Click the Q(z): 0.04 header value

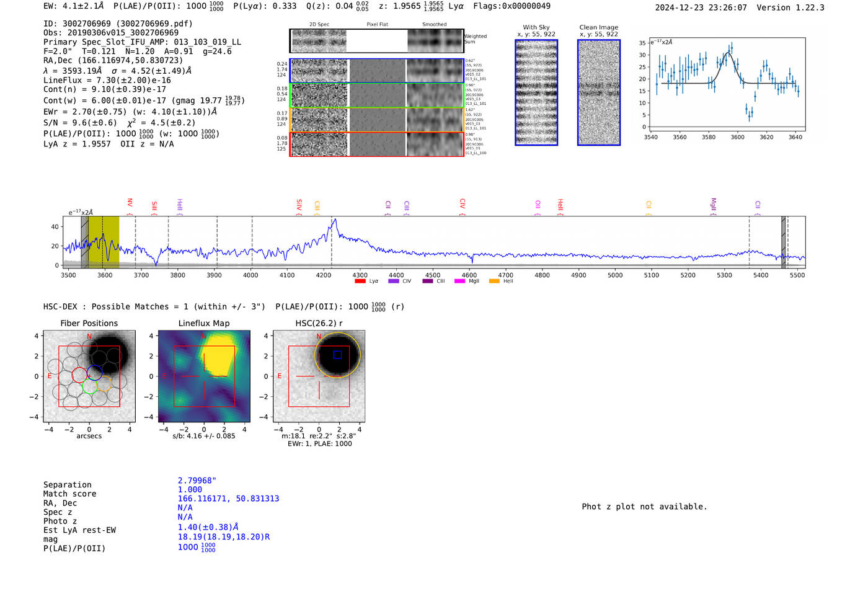[x=337, y=6]
